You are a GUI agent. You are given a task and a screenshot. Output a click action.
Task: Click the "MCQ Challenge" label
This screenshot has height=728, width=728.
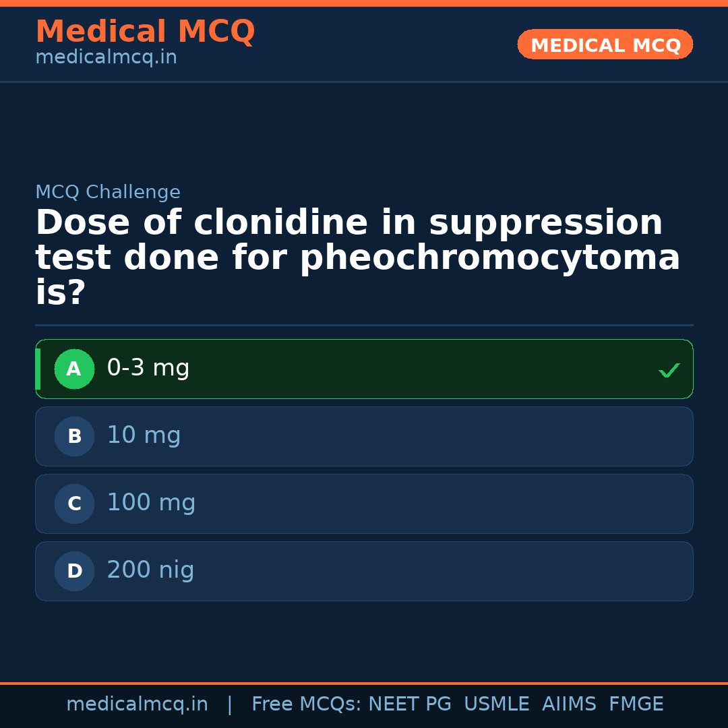point(108,193)
